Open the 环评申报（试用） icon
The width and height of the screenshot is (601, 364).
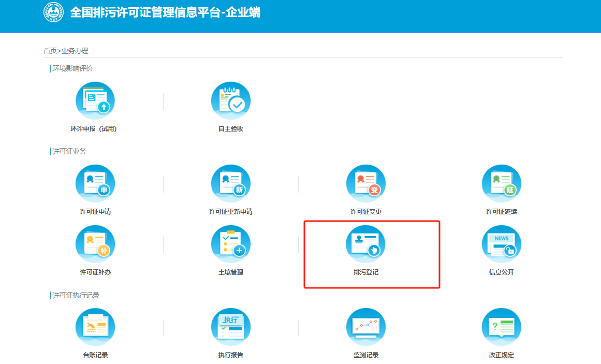[95, 101]
